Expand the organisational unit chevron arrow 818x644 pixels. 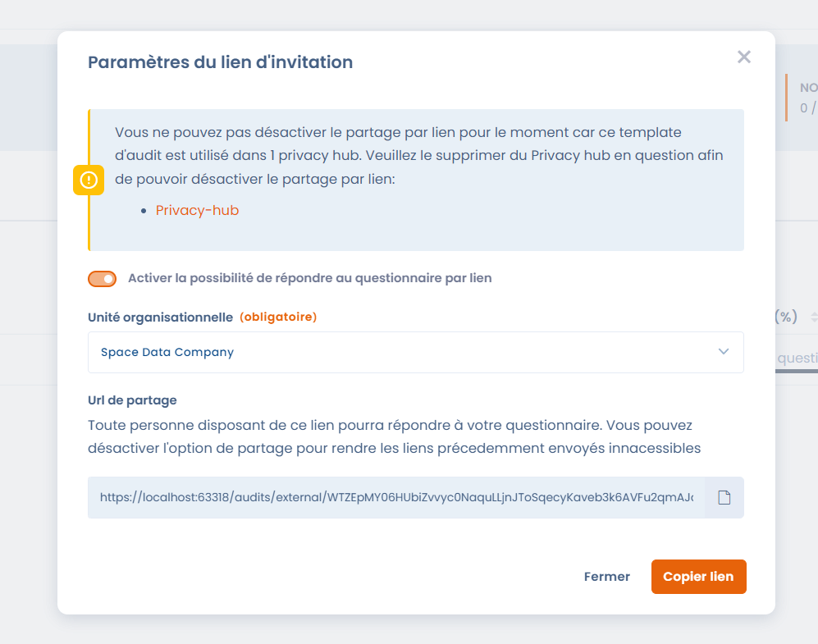coord(723,351)
